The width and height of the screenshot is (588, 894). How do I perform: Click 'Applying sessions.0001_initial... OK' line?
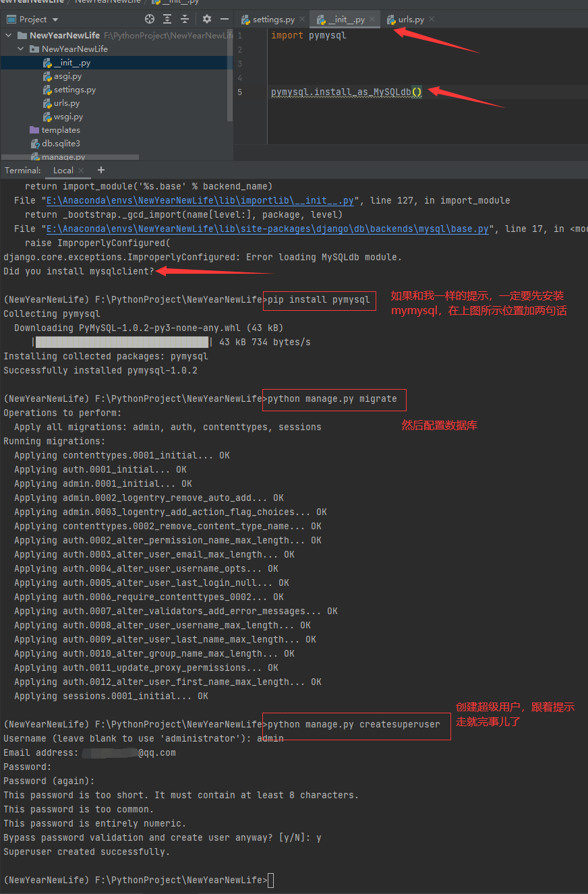(x=111, y=696)
